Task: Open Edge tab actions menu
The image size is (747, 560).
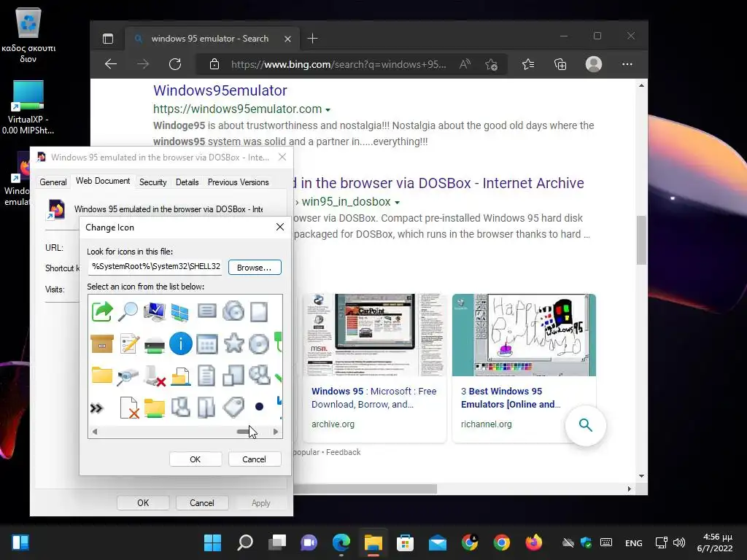Action: click(108, 39)
